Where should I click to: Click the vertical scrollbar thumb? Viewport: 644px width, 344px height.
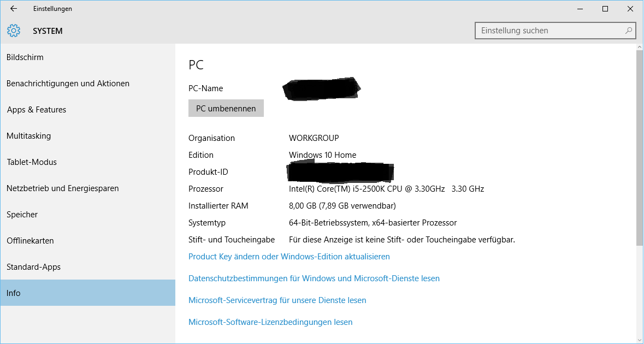pyautogui.click(x=640, y=148)
